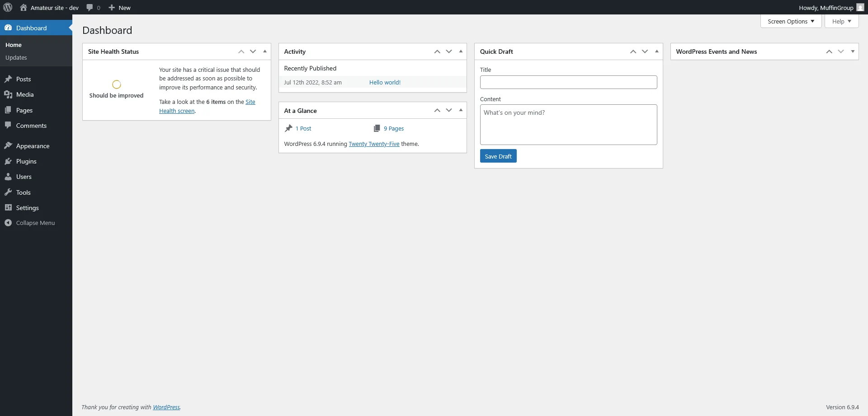Click the pushpin icon next to 1 Post

288,128
